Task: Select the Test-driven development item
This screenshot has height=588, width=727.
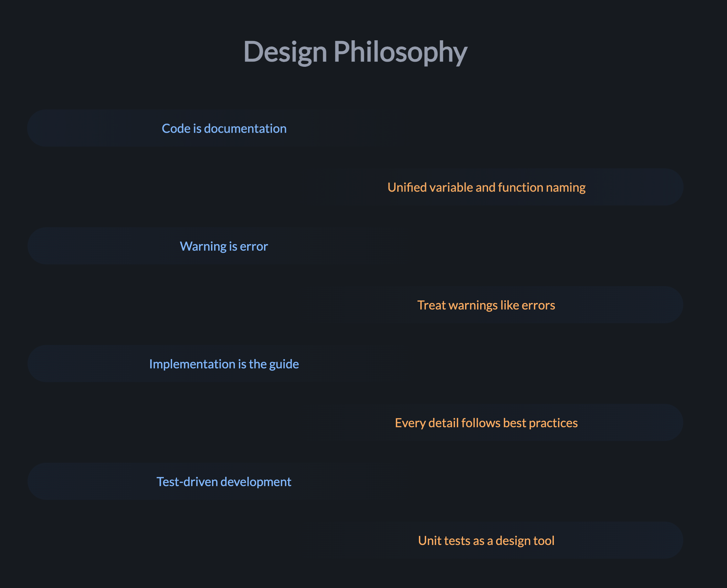Action: (x=224, y=482)
